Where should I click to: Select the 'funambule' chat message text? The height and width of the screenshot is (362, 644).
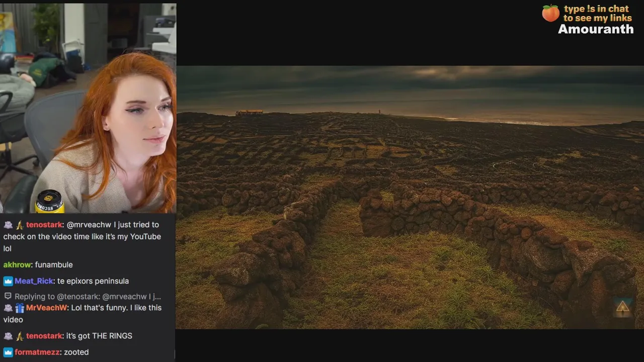point(54,264)
